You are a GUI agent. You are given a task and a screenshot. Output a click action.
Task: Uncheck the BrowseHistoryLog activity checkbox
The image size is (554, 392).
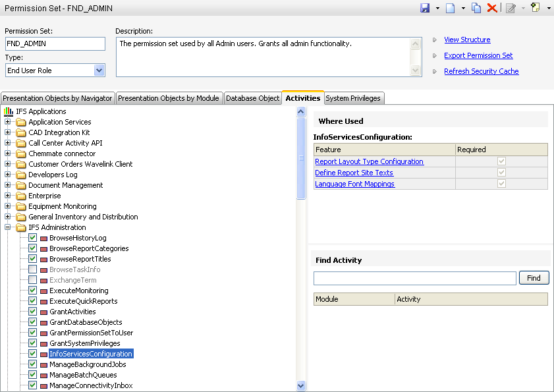click(32, 238)
